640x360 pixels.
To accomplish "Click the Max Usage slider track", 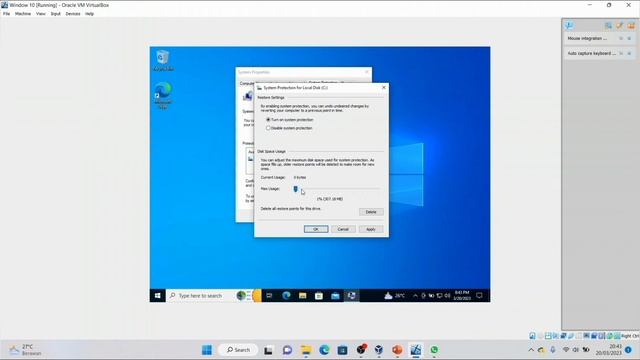I will point(337,189).
